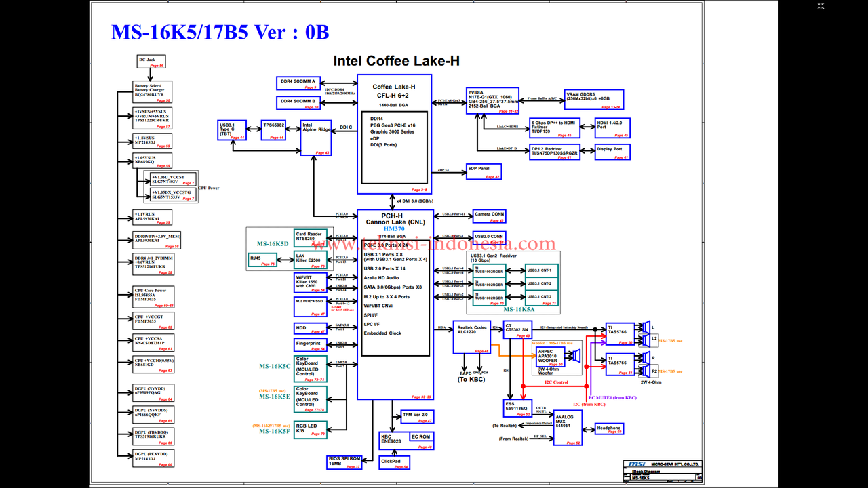Click the R speaker symbol
The width and height of the screenshot is (868, 488).
[646, 358]
